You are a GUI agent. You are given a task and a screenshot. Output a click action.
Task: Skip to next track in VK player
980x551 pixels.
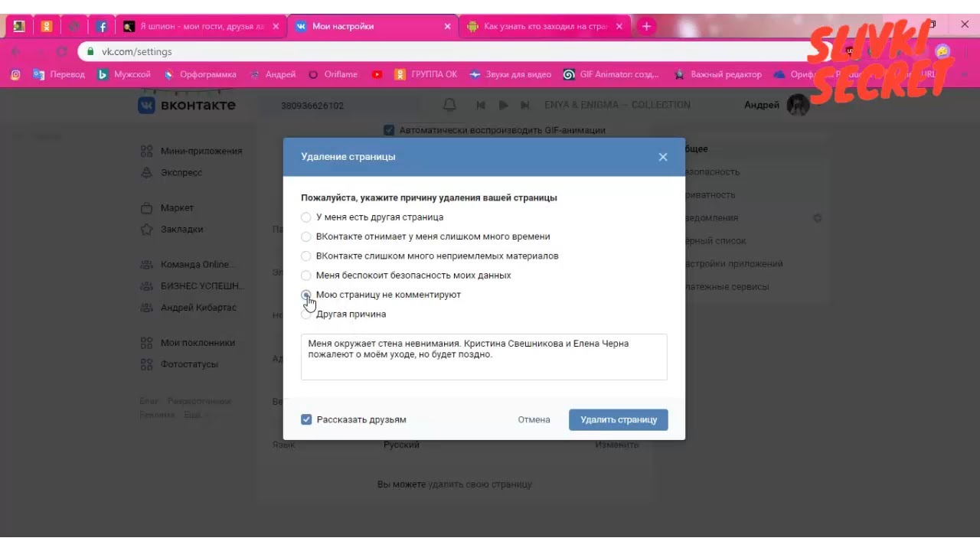coord(525,105)
